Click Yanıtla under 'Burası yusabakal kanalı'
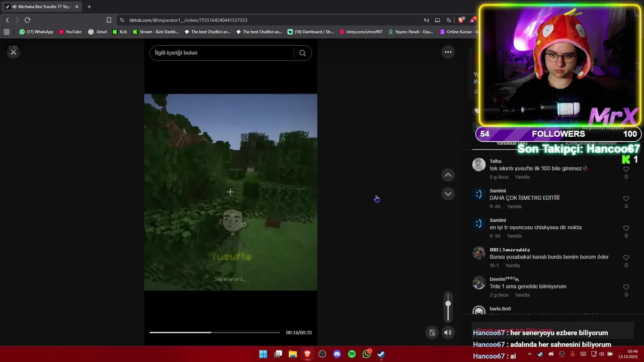The width and height of the screenshot is (644, 362). pos(512,265)
